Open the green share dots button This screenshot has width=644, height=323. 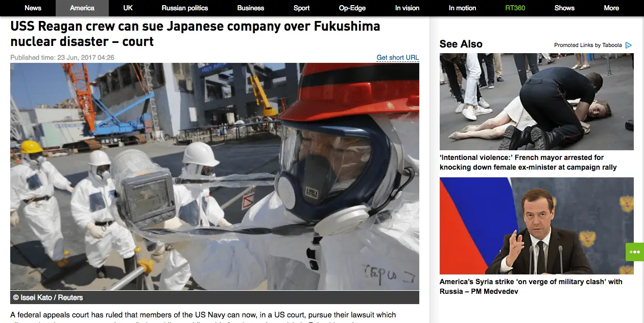[x=635, y=252]
